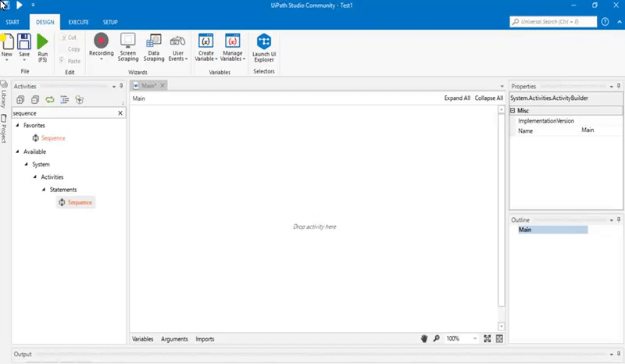625x364 pixels.
Task: Open the manage packages icon in Activities
Action: [80, 100]
